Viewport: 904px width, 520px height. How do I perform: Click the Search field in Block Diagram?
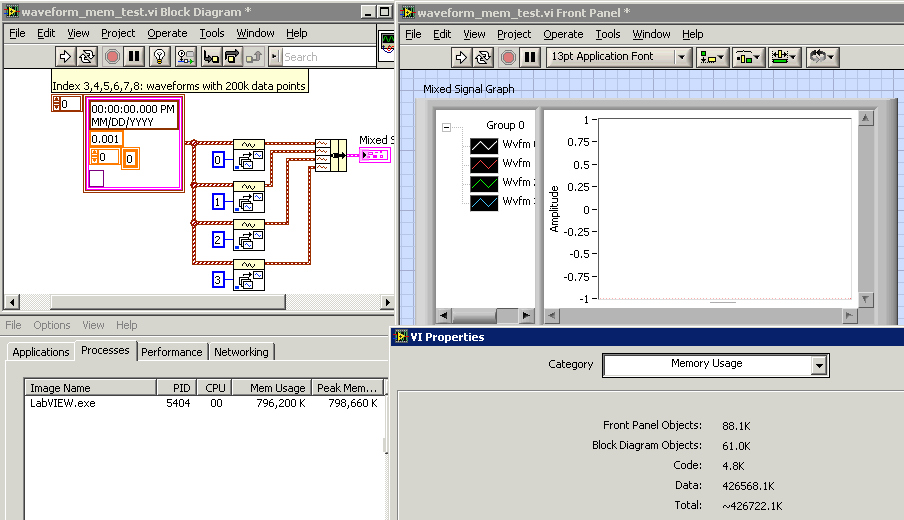(x=327, y=57)
